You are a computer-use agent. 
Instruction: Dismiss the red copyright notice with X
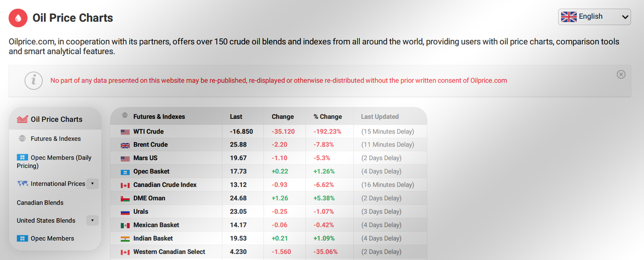click(621, 75)
